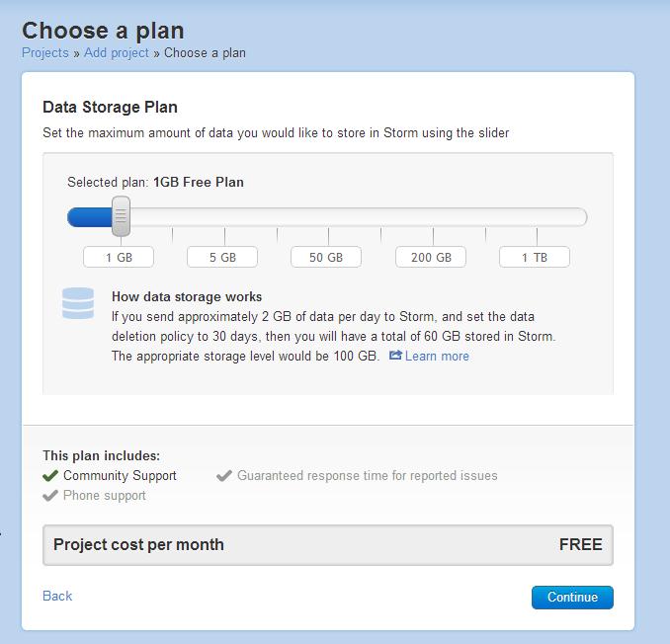Select the 5 GB storage option

point(222,257)
